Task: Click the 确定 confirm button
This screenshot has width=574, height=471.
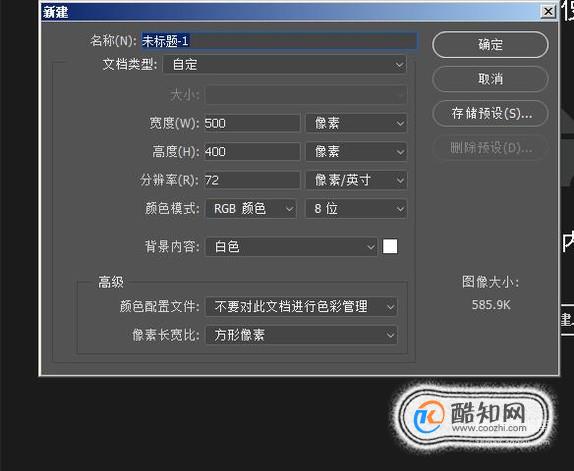Action: tap(490, 45)
